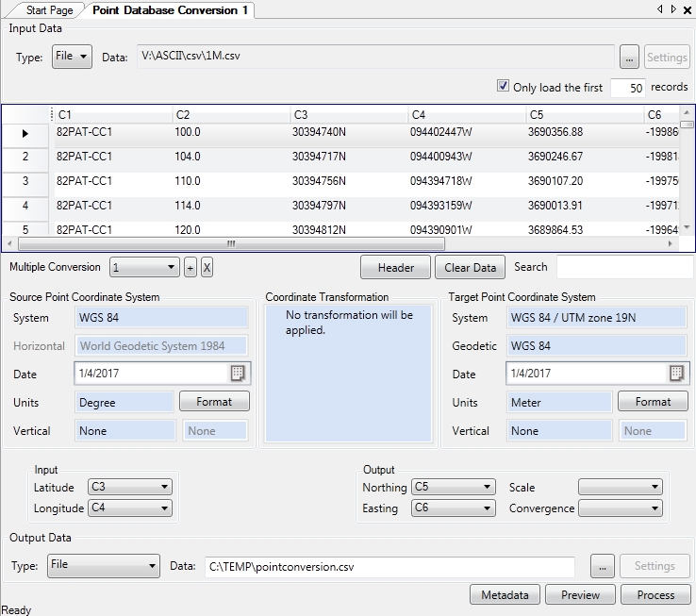Add a multiple conversion with plus button

pyautogui.click(x=190, y=267)
